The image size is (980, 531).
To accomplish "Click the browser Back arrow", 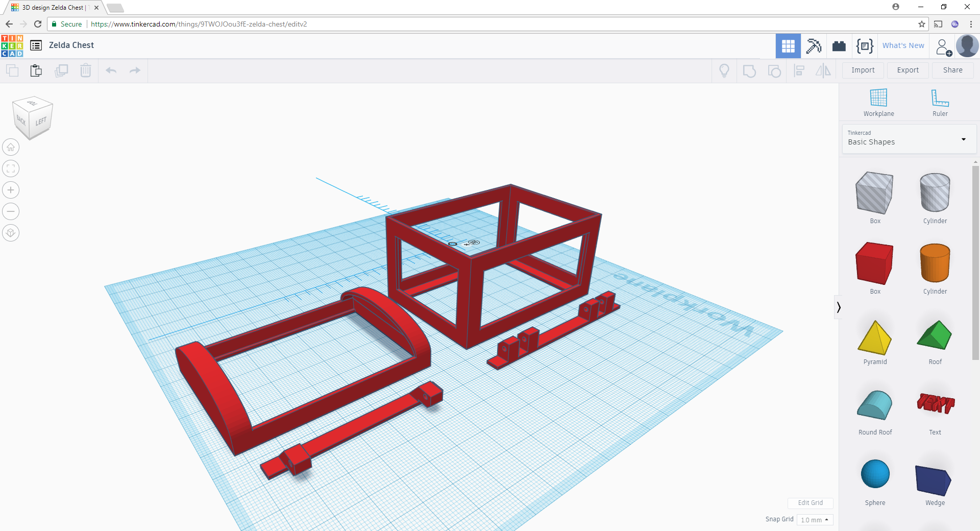I will point(9,24).
